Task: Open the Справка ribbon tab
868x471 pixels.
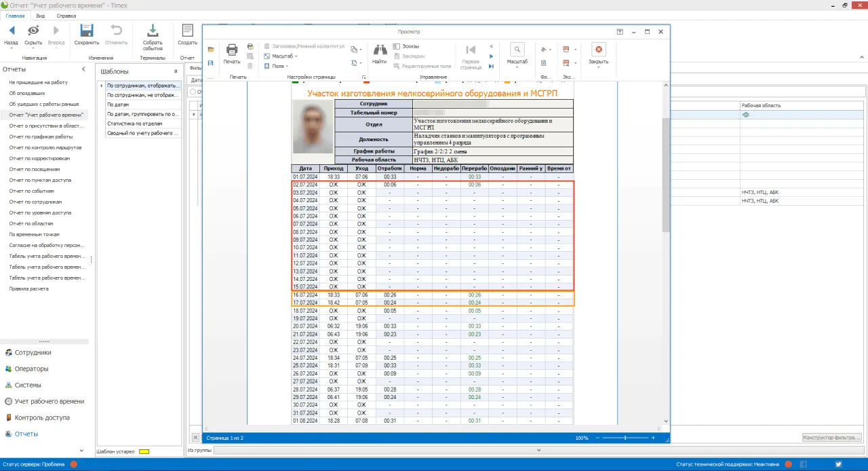Action: pos(66,15)
